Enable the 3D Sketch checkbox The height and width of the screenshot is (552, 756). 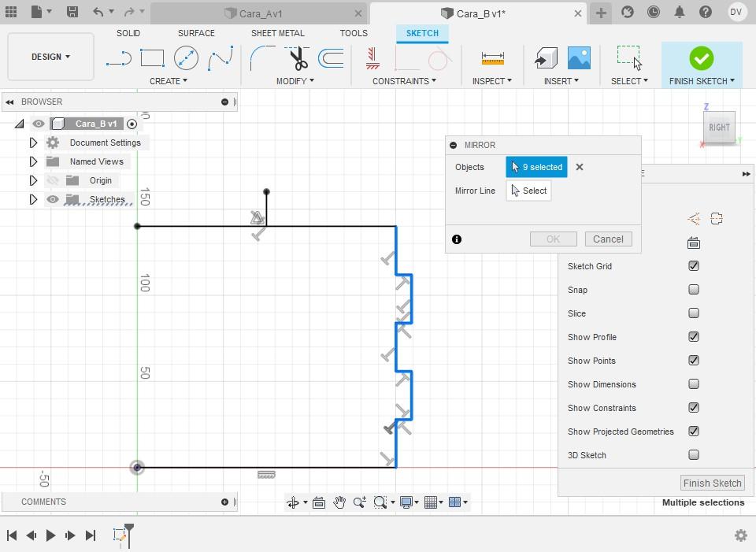pos(694,454)
